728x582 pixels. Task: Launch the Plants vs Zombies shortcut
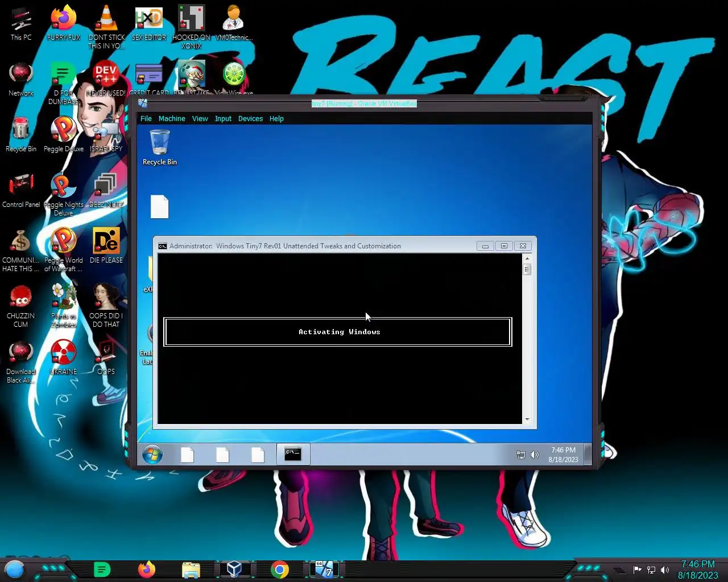[64, 306]
